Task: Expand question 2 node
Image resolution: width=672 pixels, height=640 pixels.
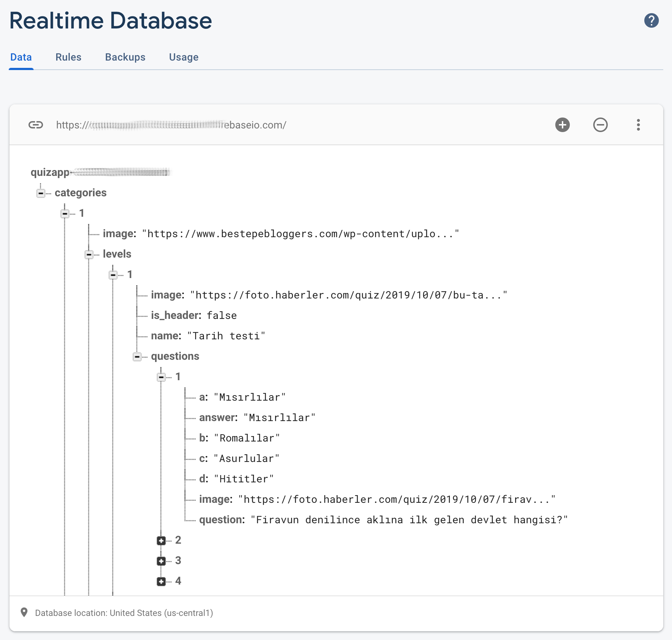Action: coord(161,540)
